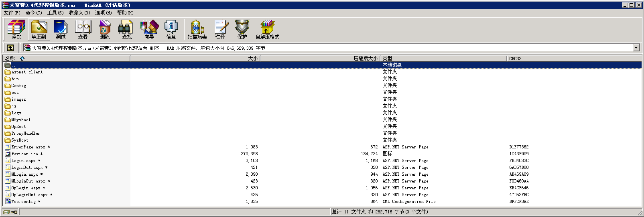Go up one level folder button
Viewport: 644px width, 217px height.
(x=10, y=48)
